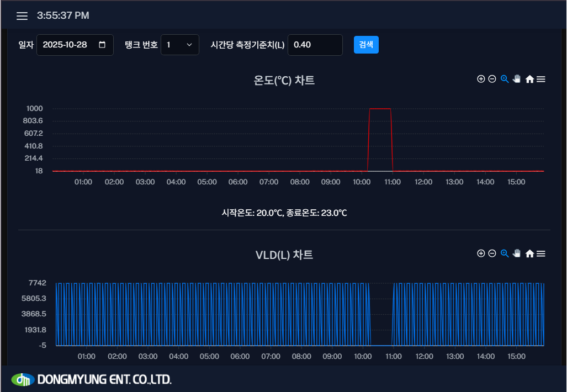Zoom out on the temperature chart
Image resolution: width=567 pixels, height=392 pixels.
[492, 79]
